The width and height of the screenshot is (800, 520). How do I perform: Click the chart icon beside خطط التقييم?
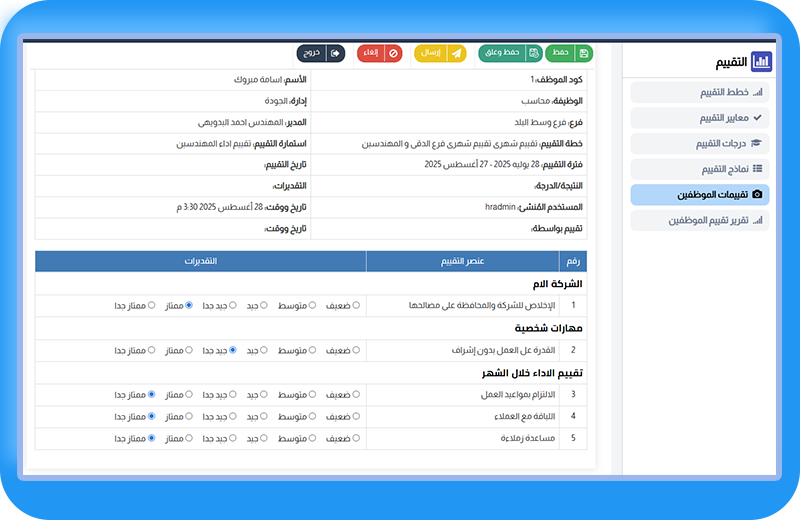click(x=757, y=92)
